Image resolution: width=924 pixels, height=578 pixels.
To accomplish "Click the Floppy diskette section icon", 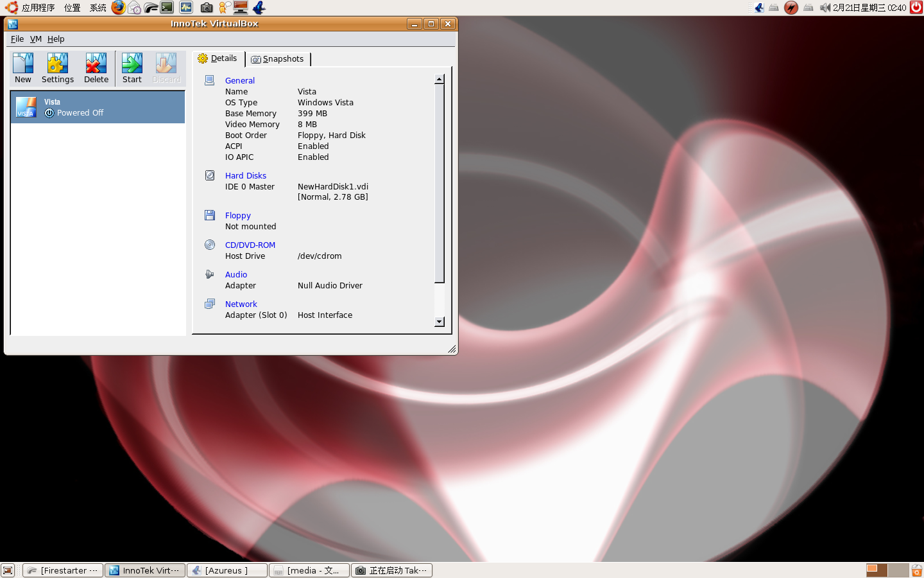I will click(x=210, y=215).
